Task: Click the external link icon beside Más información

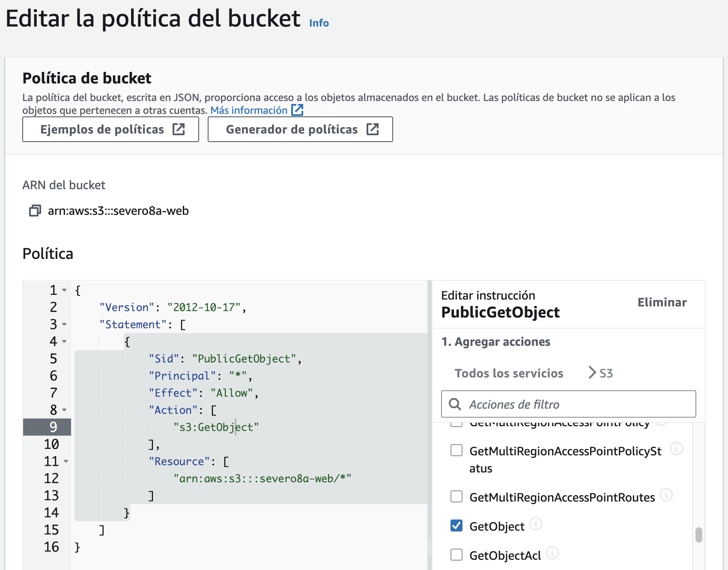Action: (x=297, y=110)
